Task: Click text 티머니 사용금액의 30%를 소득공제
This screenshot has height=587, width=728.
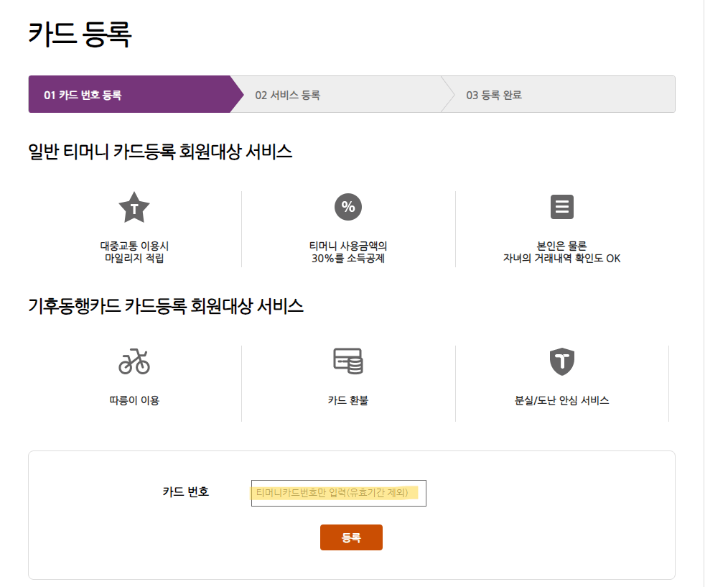Action: [x=348, y=252]
